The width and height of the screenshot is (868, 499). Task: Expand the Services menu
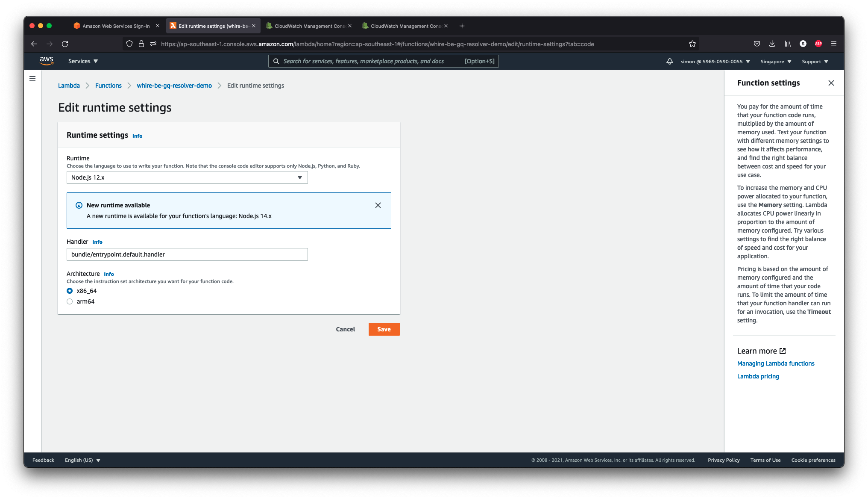[82, 61]
